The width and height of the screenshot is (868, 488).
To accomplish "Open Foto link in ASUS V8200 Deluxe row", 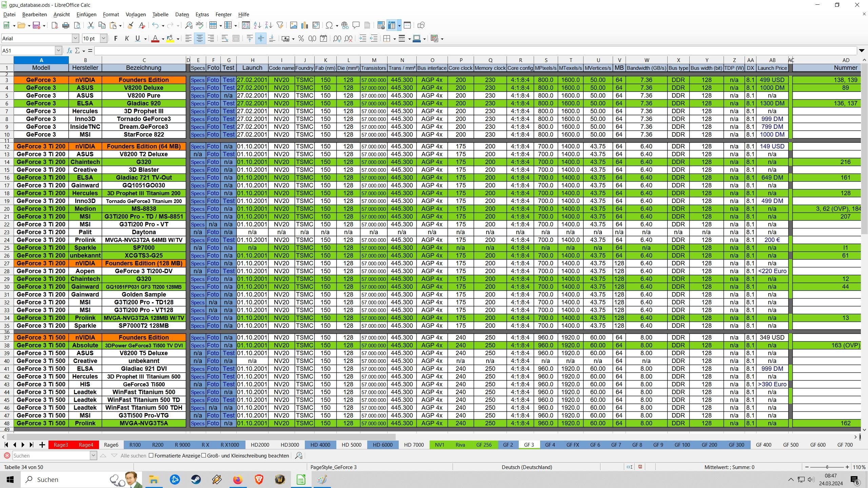I will coord(213,88).
